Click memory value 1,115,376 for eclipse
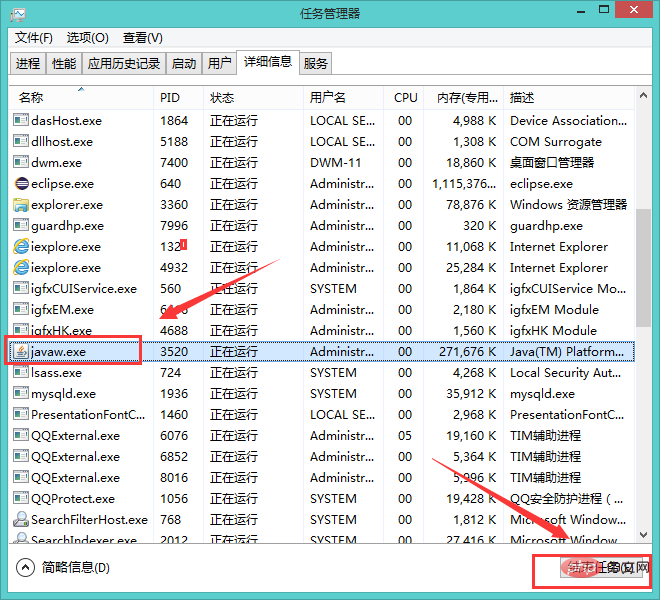Viewport: 660px width, 600px height. click(464, 184)
